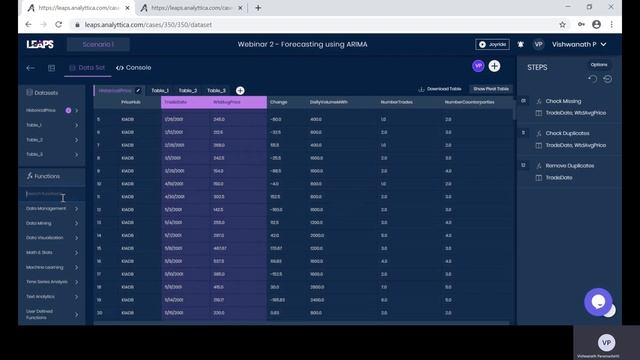Click the NumberCounterparties column header
The height and width of the screenshot is (360, 640).
click(x=469, y=102)
